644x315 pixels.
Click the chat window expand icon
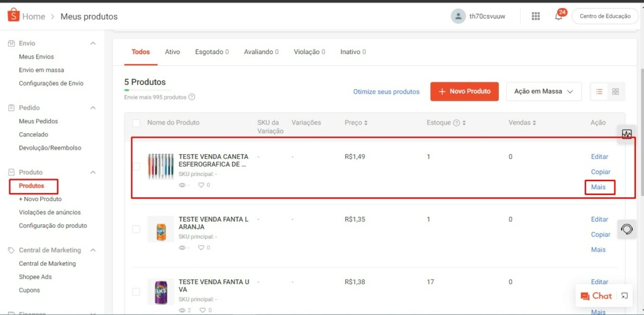click(625, 296)
